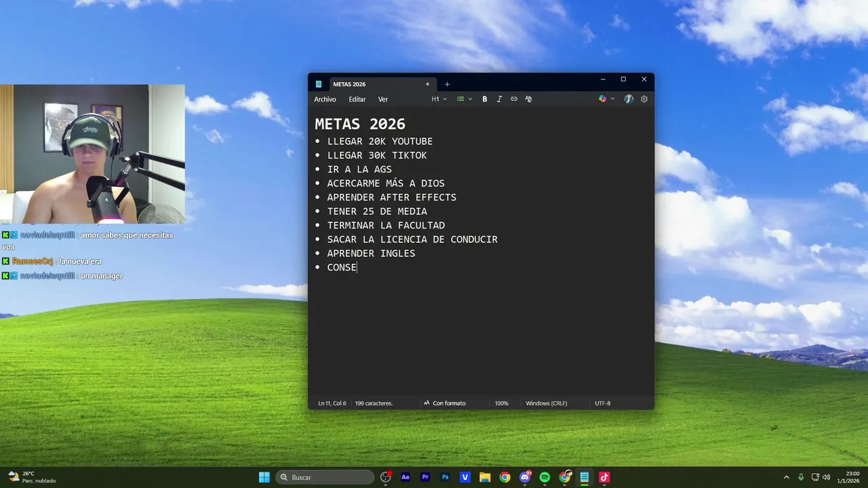Image resolution: width=868 pixels, height=488 pixels.
Task: Open the H1 heading style dropdown
Action: click(x=439, y=99)
